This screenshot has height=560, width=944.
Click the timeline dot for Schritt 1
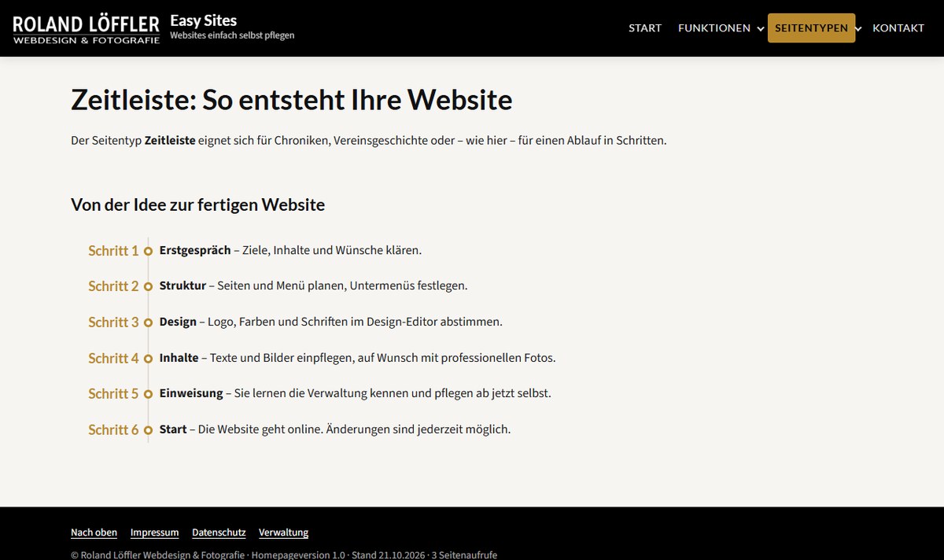pyautogui.click(x=148, y=251)
